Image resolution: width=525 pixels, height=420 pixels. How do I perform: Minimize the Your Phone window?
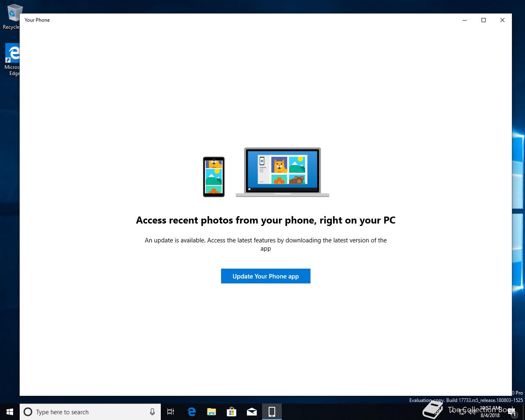[465, 20]
